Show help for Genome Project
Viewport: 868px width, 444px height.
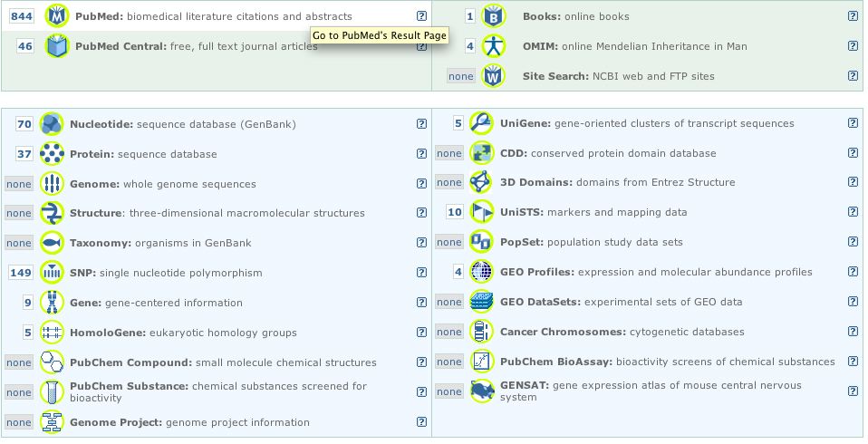pyautogui.click(x=422, y=422)
